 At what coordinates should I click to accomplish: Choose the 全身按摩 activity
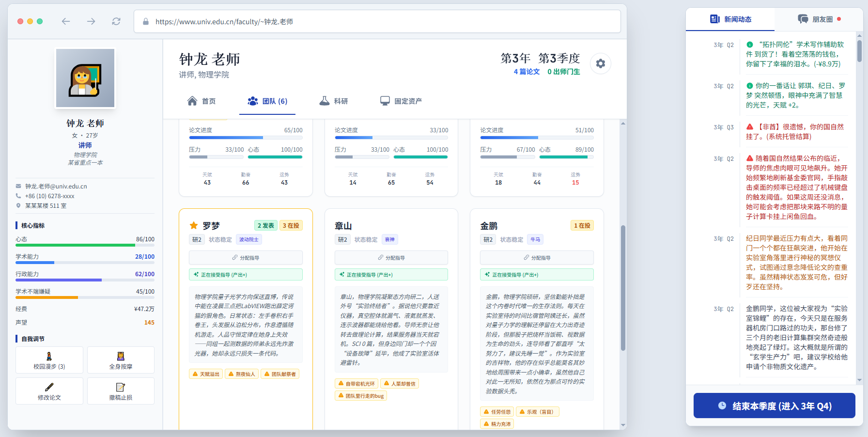tap(121, 360)
